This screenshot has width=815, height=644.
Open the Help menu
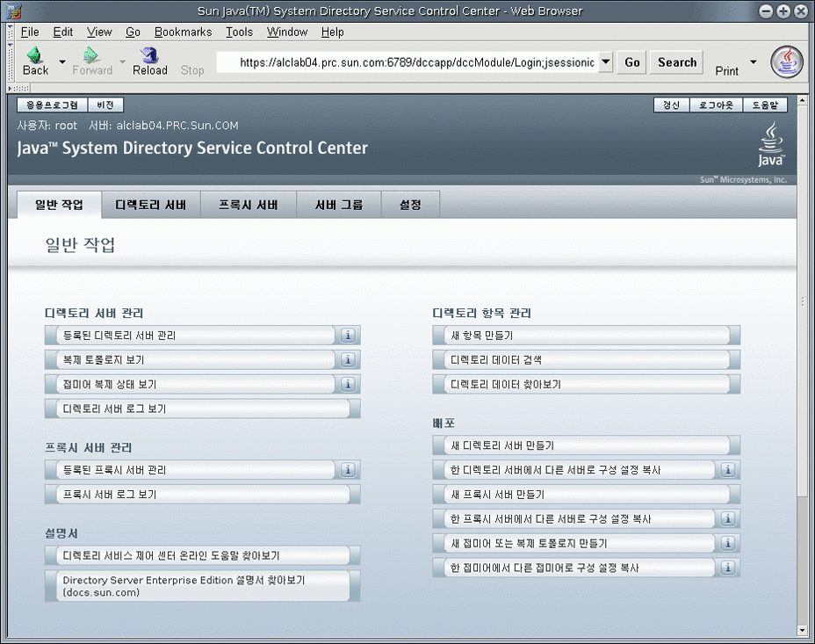click(x=333, y=33)
